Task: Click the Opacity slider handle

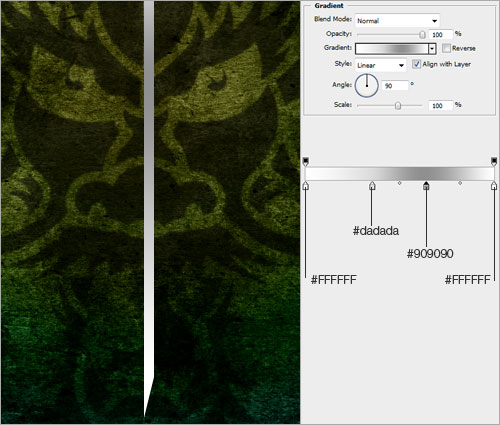Action: click(422, 34)
